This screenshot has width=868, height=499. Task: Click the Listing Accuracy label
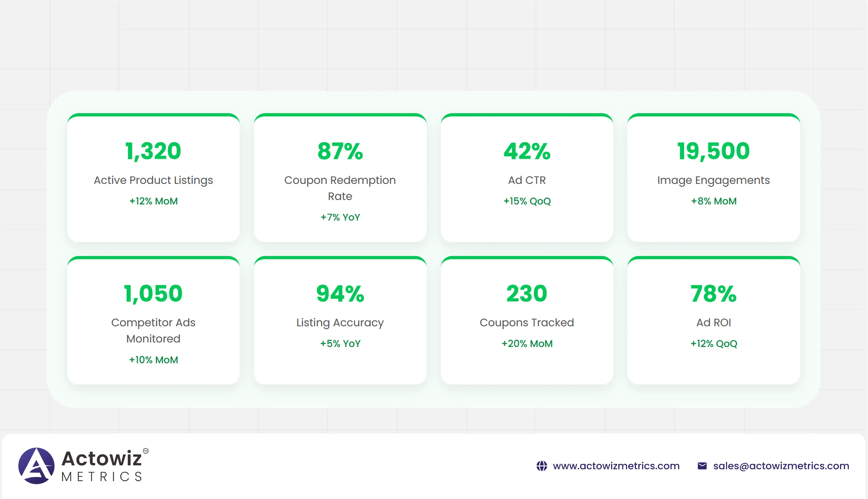click(x=340, y=323)
